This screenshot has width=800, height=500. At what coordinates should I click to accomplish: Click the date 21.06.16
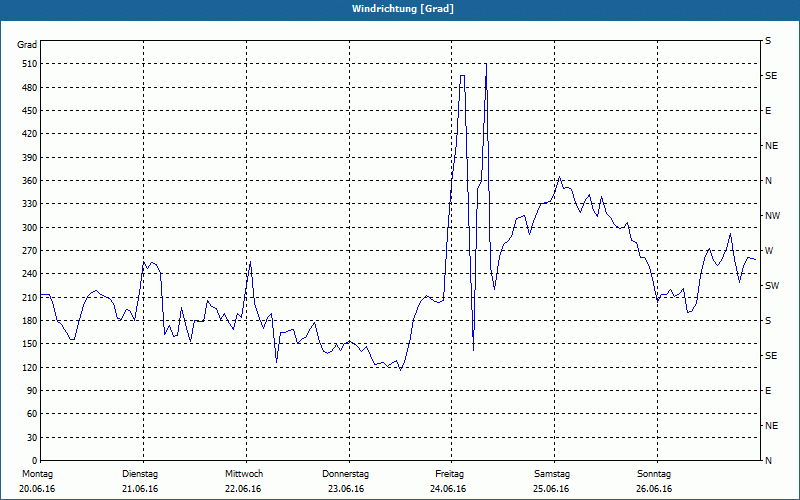click(x=140, y=489)
